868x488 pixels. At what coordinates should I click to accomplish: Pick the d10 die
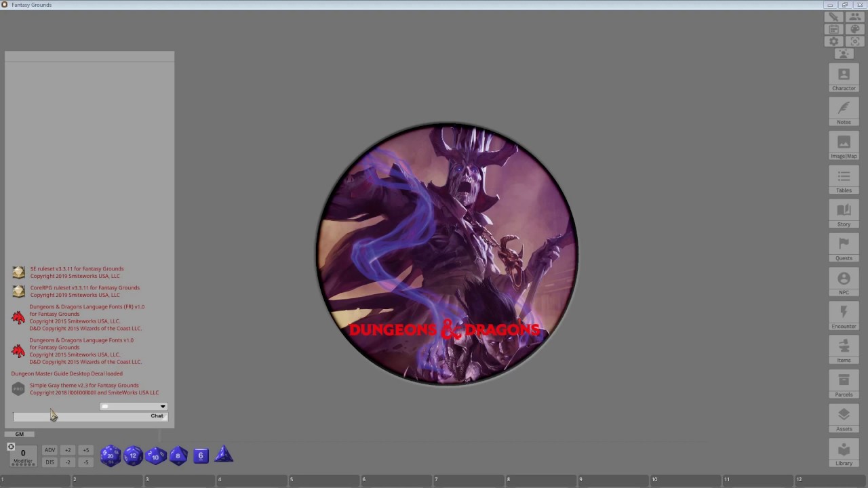155,455
